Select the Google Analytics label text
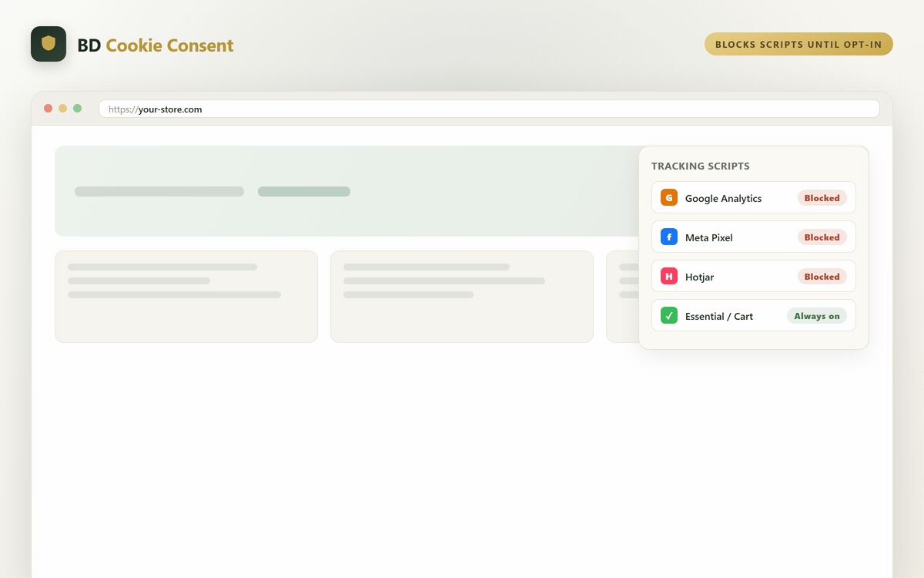Screen dimensions: 924x578 [723, 199]
